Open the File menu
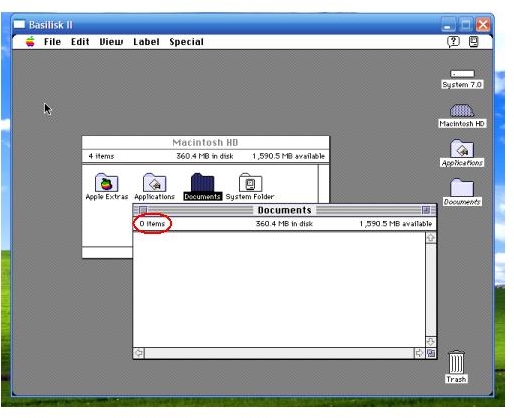Viewport: 514px width, 418px height. tap(52, 42)
